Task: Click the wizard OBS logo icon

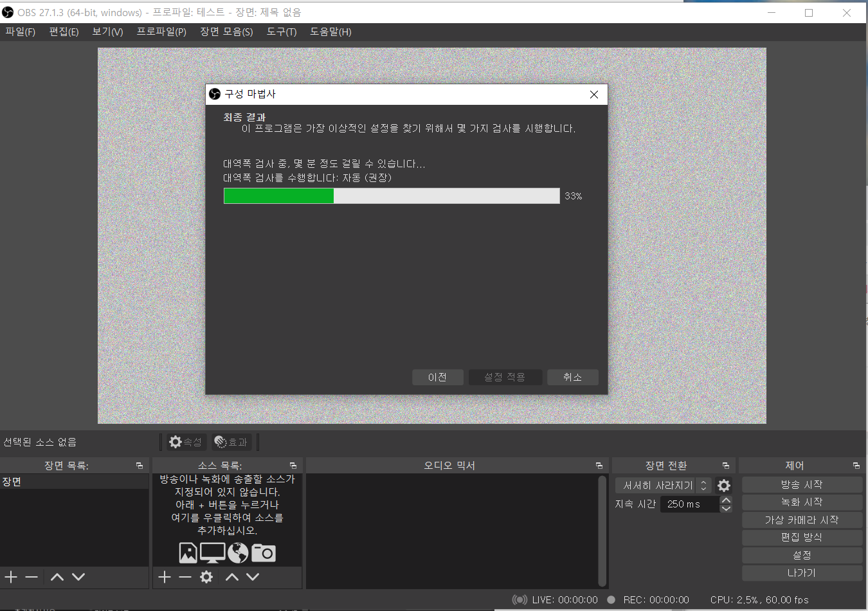Action: tap(215, 94)
